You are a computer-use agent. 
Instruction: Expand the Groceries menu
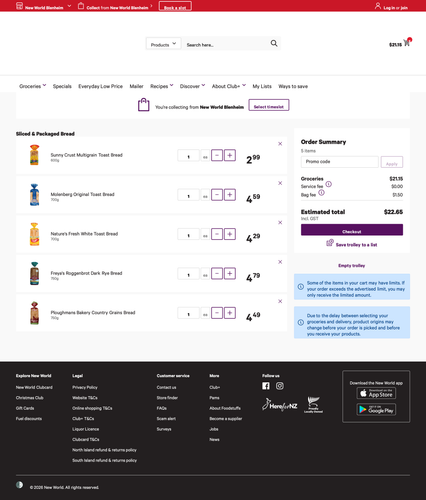32,86
